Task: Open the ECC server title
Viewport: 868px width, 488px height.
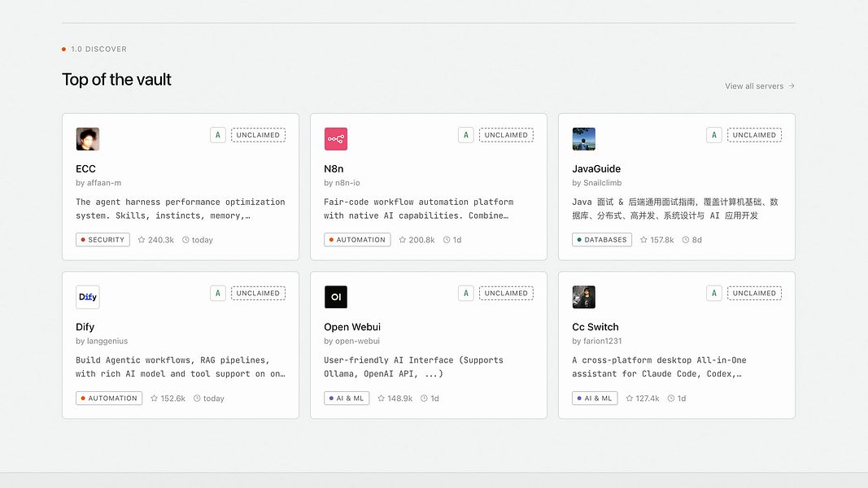Action: click(x=85, y=168)
